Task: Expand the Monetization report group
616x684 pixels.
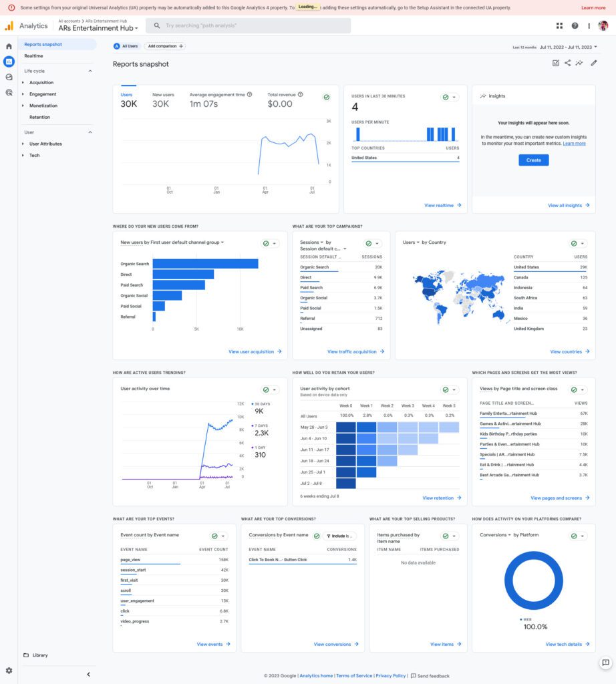Action: coord(23,106)
